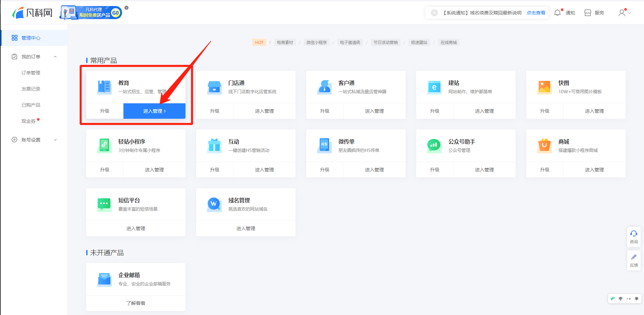Upgrade the 互动 product
644x315 pixels.
pos(215,170)
